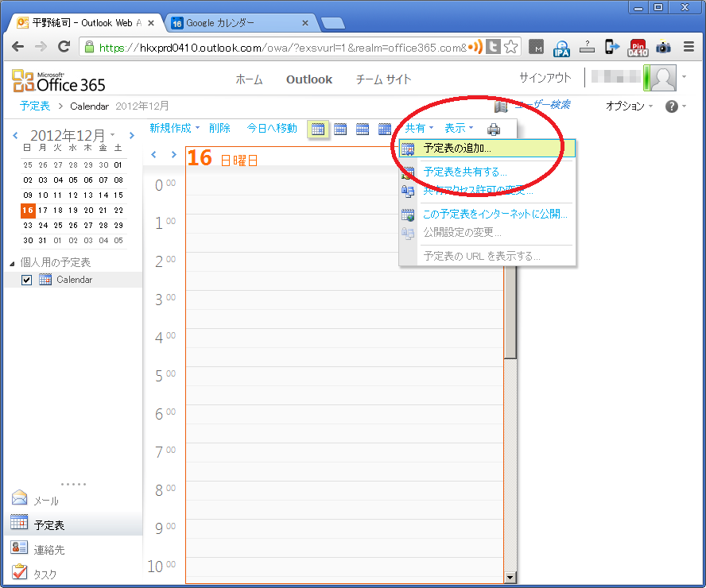This screenshot has width=706, height=588.
Task: Open the 表示 dropdown menu
Action: tap(459, 128)
